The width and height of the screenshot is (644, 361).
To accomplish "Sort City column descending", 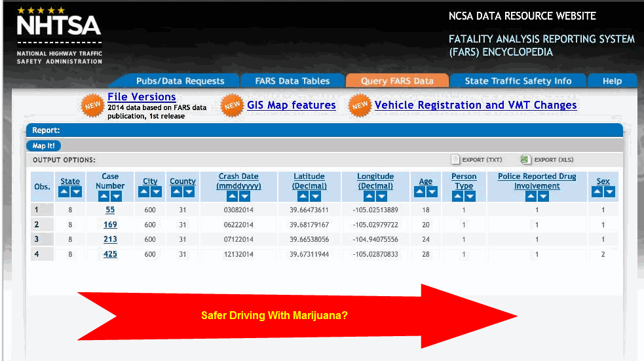I will (156, 192).
